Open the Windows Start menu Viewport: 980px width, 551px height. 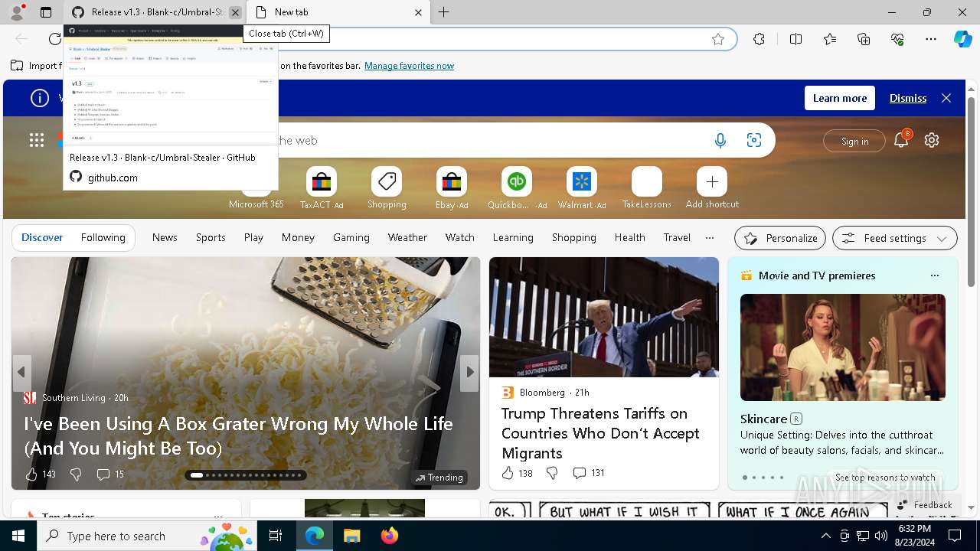(18, 536)
